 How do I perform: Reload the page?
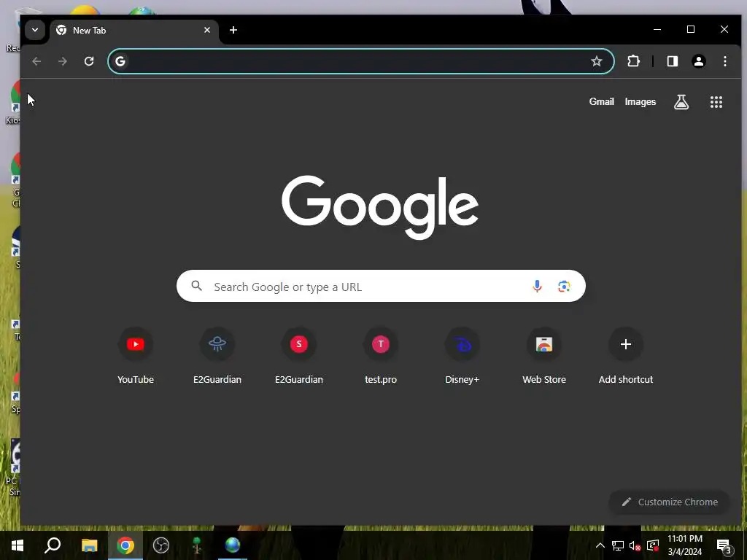[89, 61]
